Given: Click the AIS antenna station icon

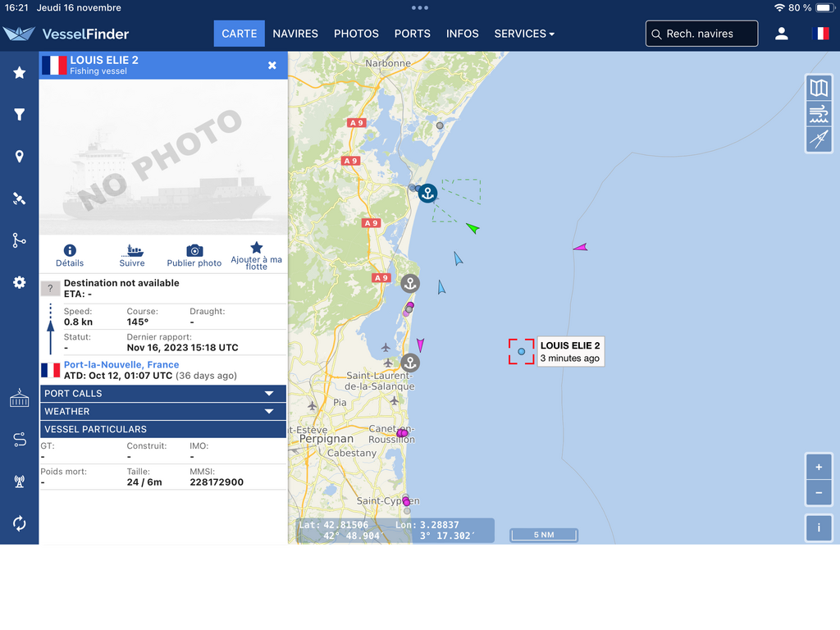Looking at the screenshot, I should [x=20, y=482].
